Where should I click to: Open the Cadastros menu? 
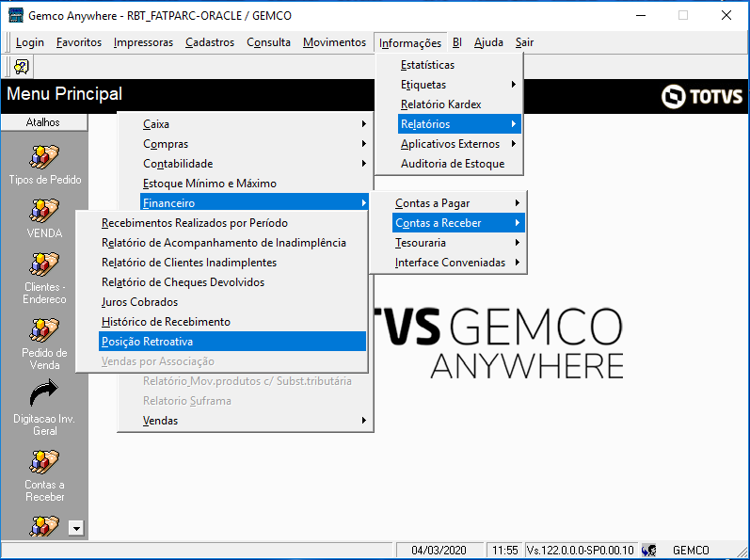[x=210, y=42]
